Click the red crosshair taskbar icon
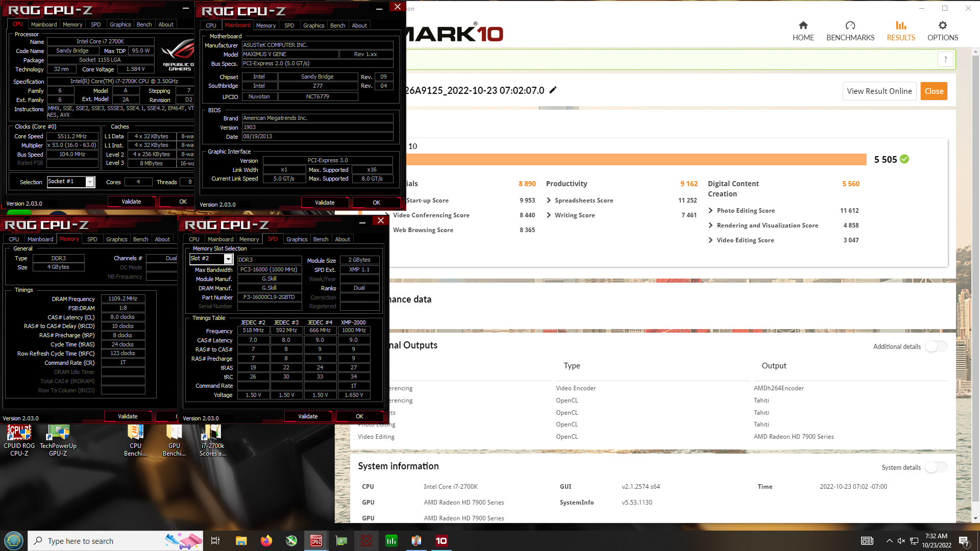The image size is (980, 551). 366,541
